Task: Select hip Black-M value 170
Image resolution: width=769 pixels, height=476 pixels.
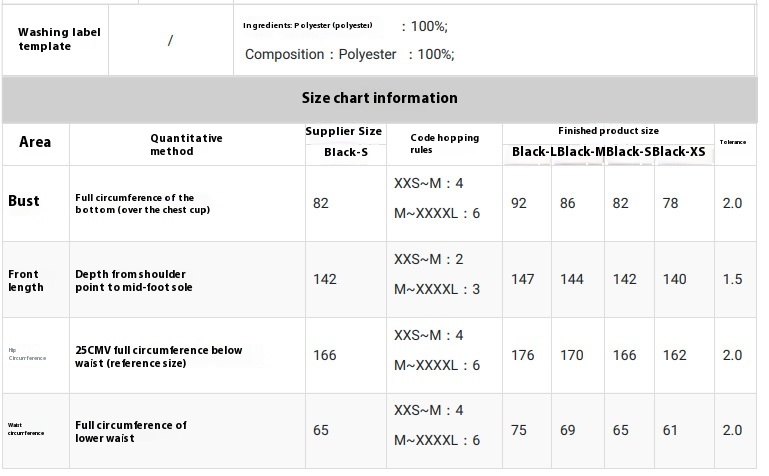Action: click(571, 355)
